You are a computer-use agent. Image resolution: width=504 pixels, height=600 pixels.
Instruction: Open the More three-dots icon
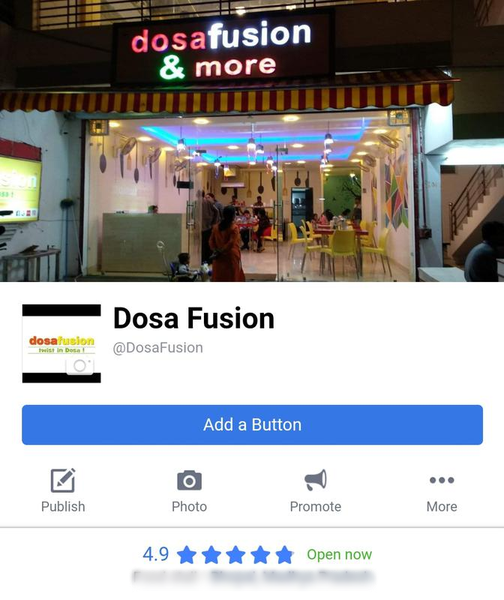[x=442, y=480]
